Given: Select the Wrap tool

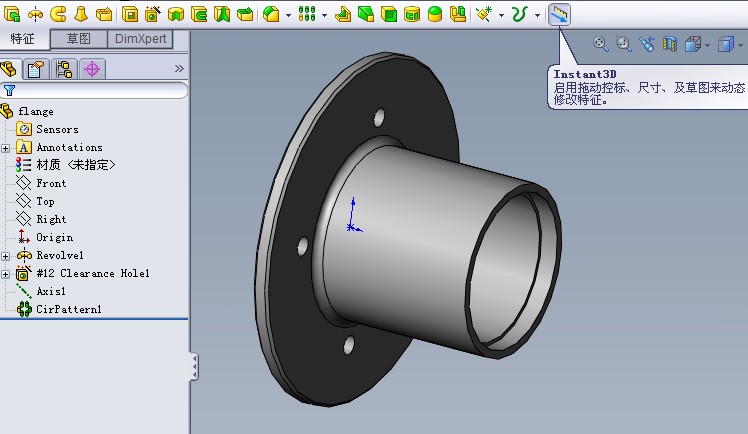Looking at the screenshot, I should pyautogui.click(x=412, y=14).
